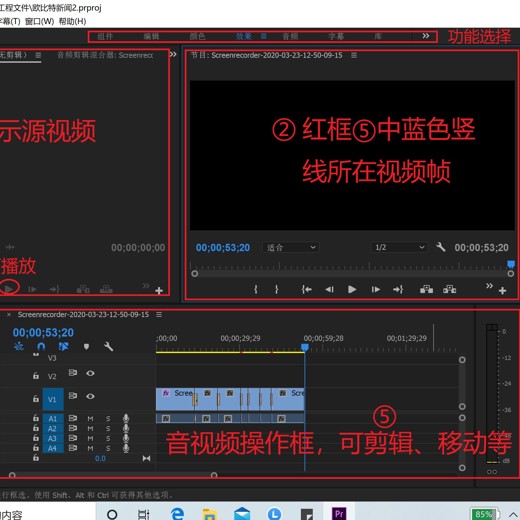Switch to 音频 workspace
The height and width of the screenshot is (520, 520).
[290, 36]
